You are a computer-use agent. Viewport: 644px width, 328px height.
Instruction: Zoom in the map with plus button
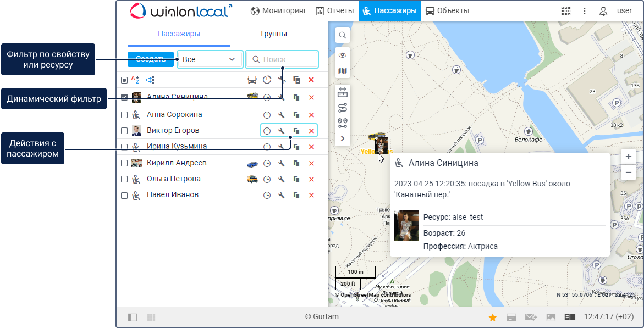[x=628, y=157]
